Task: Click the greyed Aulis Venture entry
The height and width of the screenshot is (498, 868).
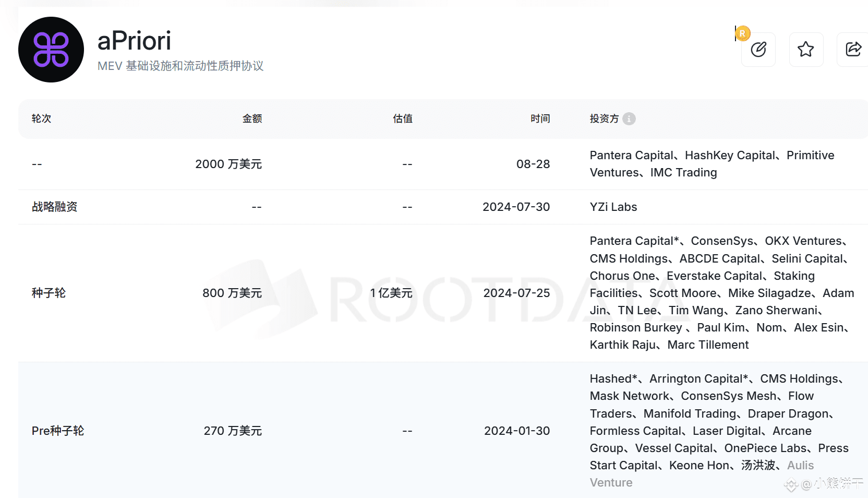Action: 800,465
